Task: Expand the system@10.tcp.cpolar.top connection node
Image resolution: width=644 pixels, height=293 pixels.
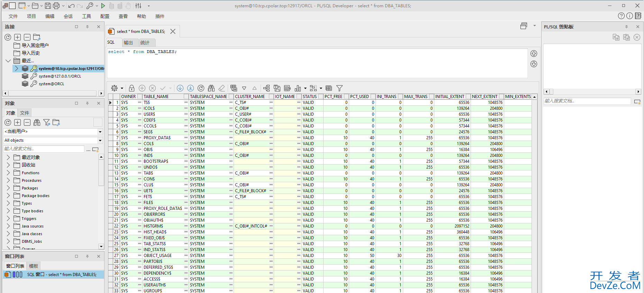Action: tap(16, 69)
